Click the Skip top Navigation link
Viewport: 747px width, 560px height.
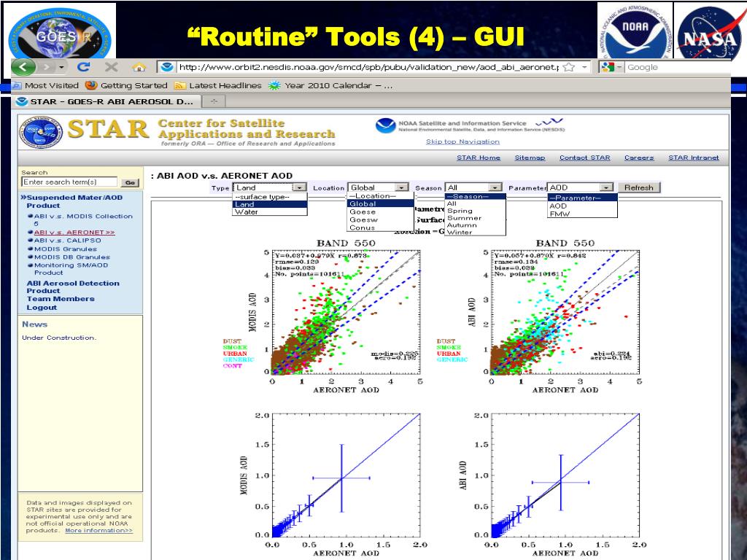click(x=462, y=141)
